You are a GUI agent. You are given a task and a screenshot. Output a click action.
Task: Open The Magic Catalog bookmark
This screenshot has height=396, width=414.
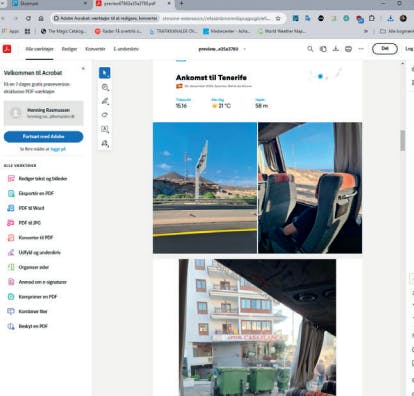[64, 31]
